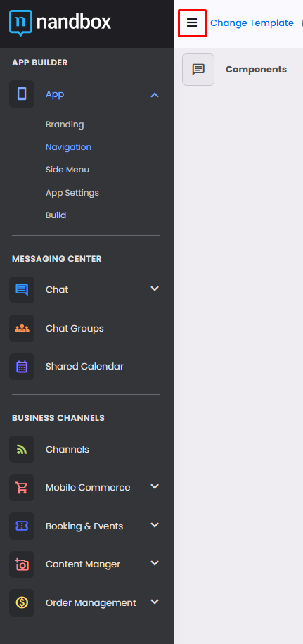This screenshot has width=303, height=644.
Task: Open the Content Manger camera icon
Action: [22, 564]
